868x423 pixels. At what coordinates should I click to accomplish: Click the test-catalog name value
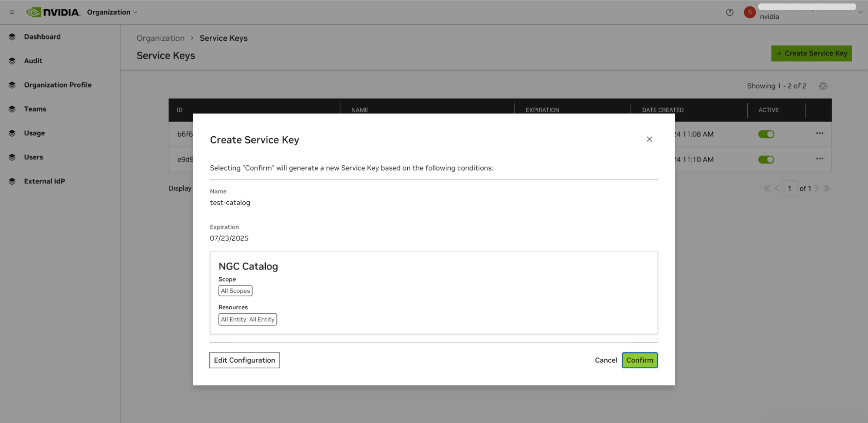click(x=230, y=203)
